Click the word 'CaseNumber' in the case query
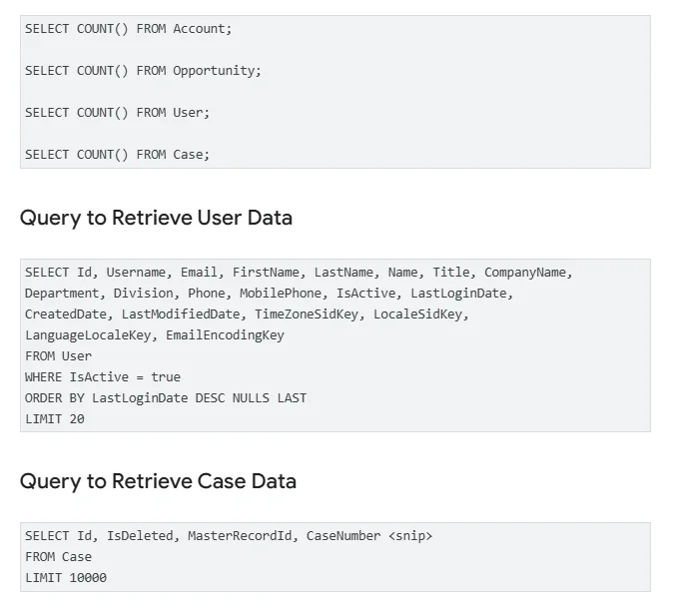The height and width of the screenshot is (616, 677). (343, 536)
